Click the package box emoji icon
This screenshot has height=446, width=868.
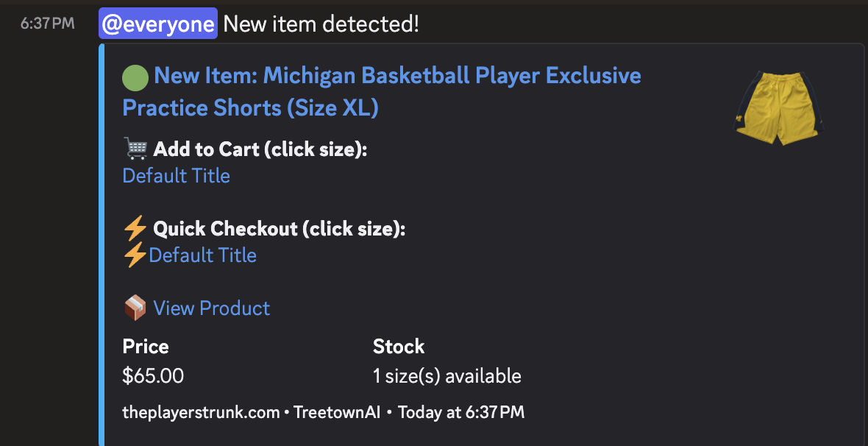point(135,308)
